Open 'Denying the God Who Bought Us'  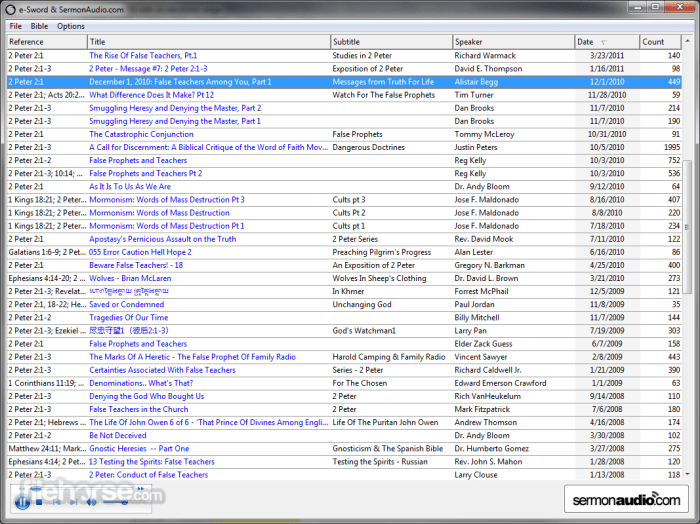146,396
